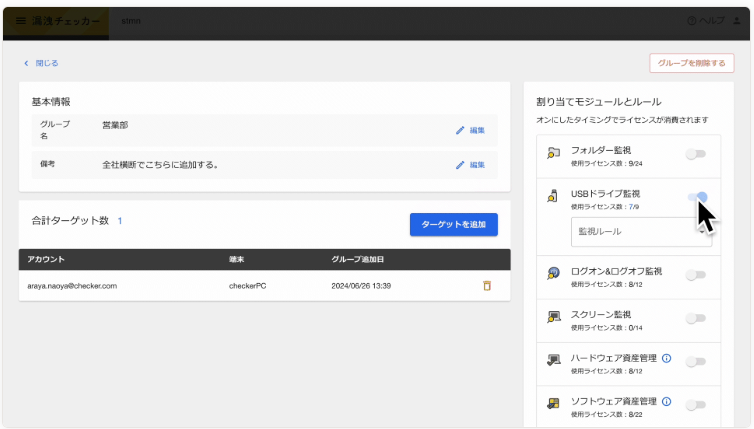Click 閉じる link to go back
The width and height of the screenshot is (754, 429).
pos(47,63)
